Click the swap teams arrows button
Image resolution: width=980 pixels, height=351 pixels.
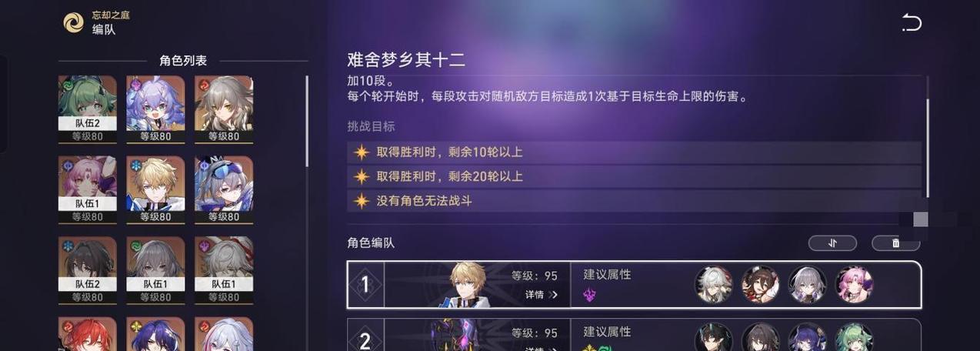pos(832,243)
